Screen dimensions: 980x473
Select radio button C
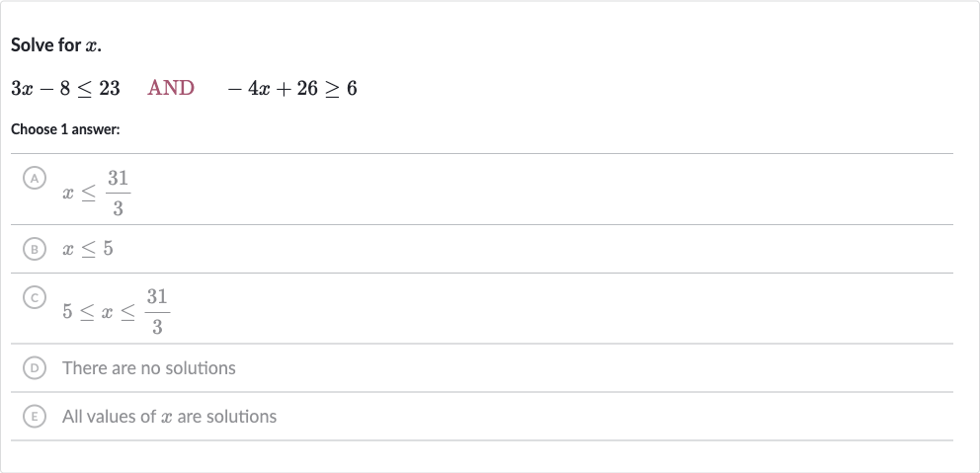click(x=35, y=297)
